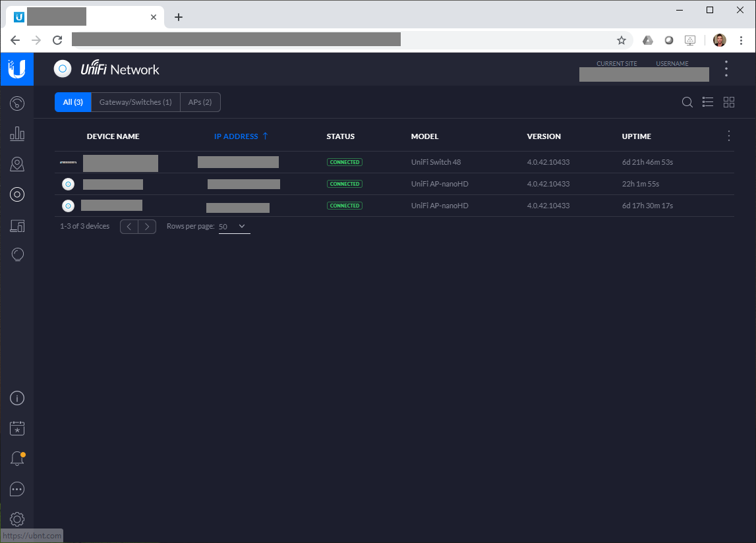Click the UniFi Network round logo icon
Image resolution: width=756 pixels, height=543 pixels.
(63, 69)
